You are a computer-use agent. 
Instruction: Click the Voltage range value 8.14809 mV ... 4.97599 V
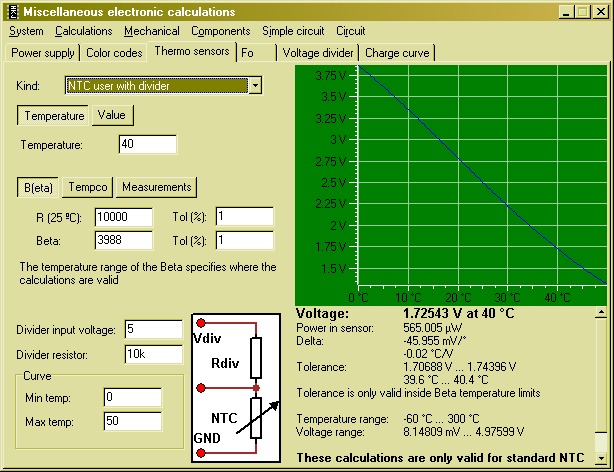tap(464, 432)
